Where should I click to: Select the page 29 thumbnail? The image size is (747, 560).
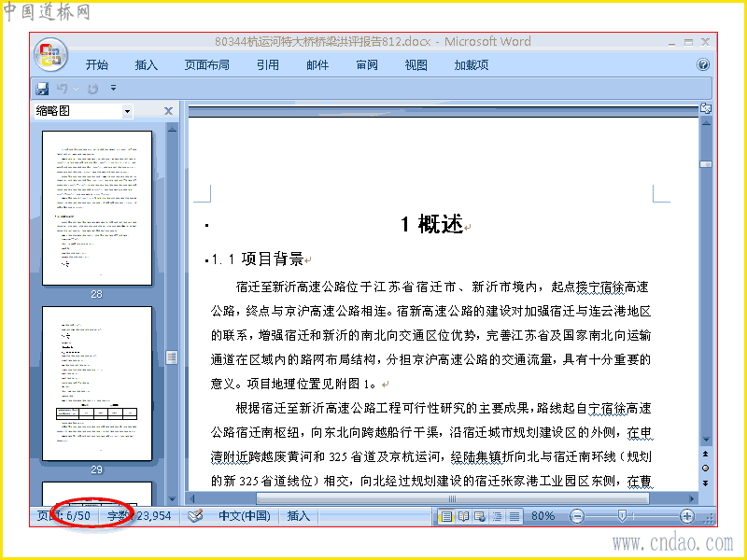[x=97, y=384]
